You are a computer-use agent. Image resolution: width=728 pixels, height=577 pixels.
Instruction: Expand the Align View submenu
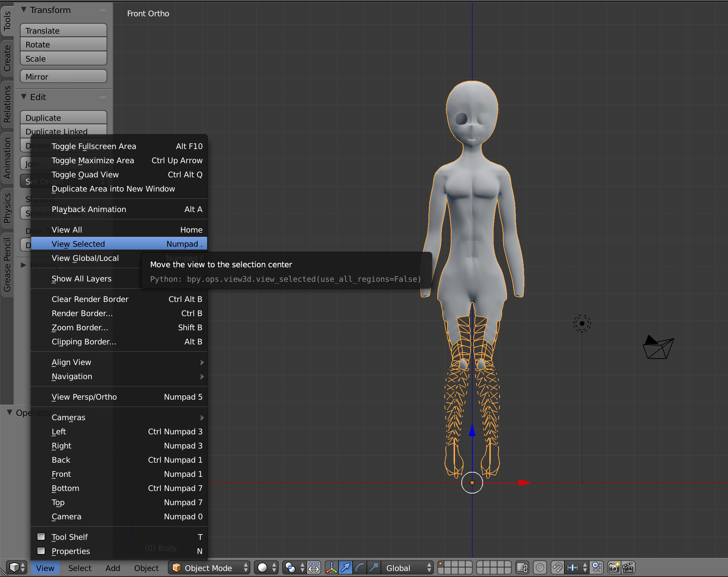pos(119,362)
